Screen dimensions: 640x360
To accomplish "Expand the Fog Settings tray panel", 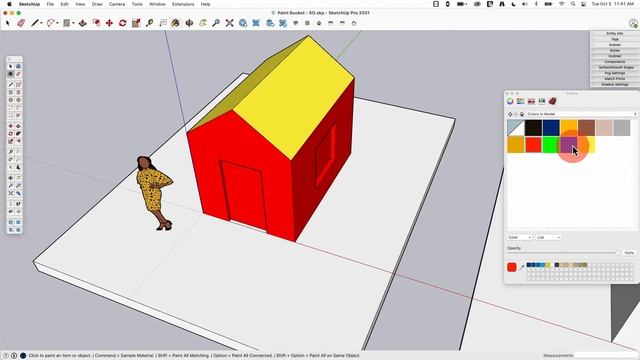I will (614, 73).
